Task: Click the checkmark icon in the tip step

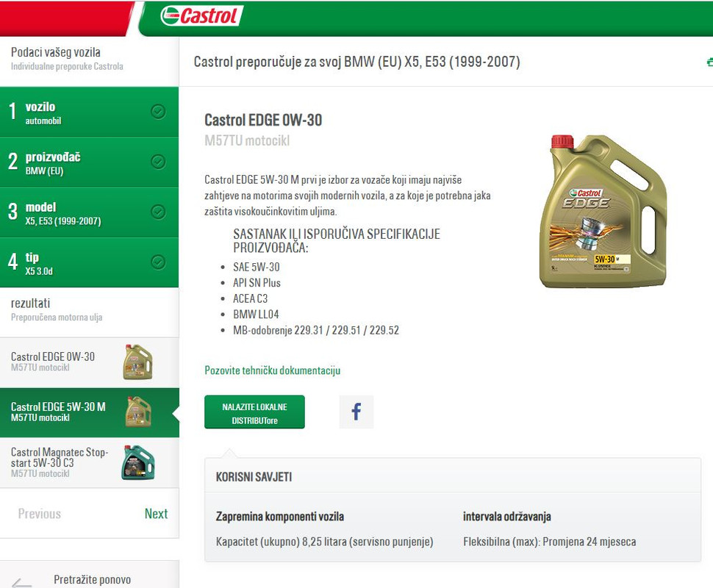Action: pyautogui.click(x=158, y=262)
